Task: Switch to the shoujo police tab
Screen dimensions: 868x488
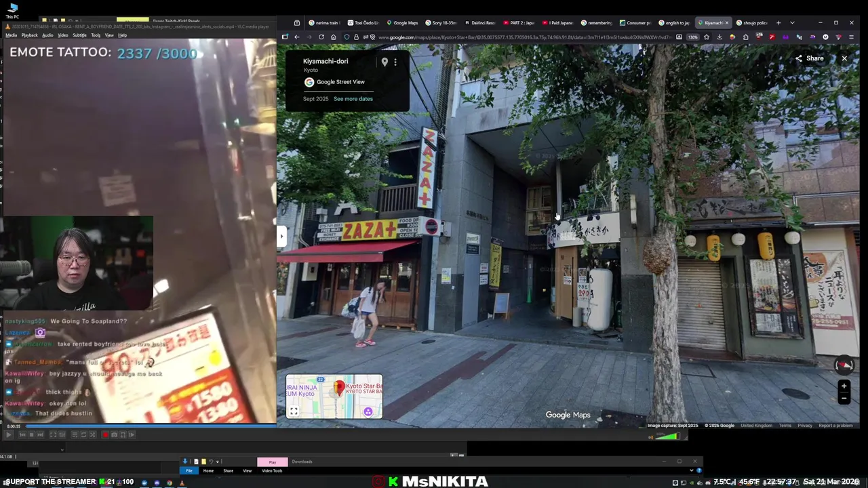Action: pos(751,22)
